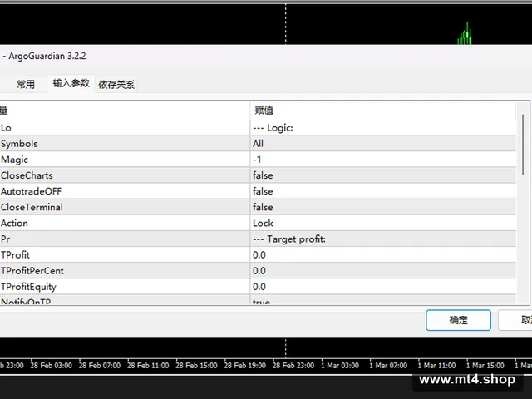Click the '1 Mar 03:00' chart time label
This screenshot has height=399, width=532.
click(x=340, y=366)
